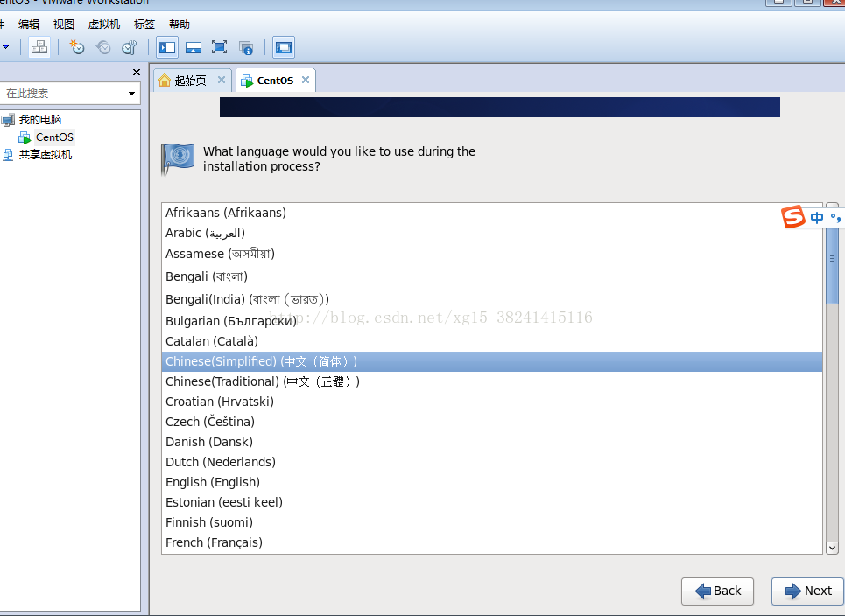Select Assamese language
The height and width of the screenshot is (616, 845).
pyautogui.click(x=492, y=254)
